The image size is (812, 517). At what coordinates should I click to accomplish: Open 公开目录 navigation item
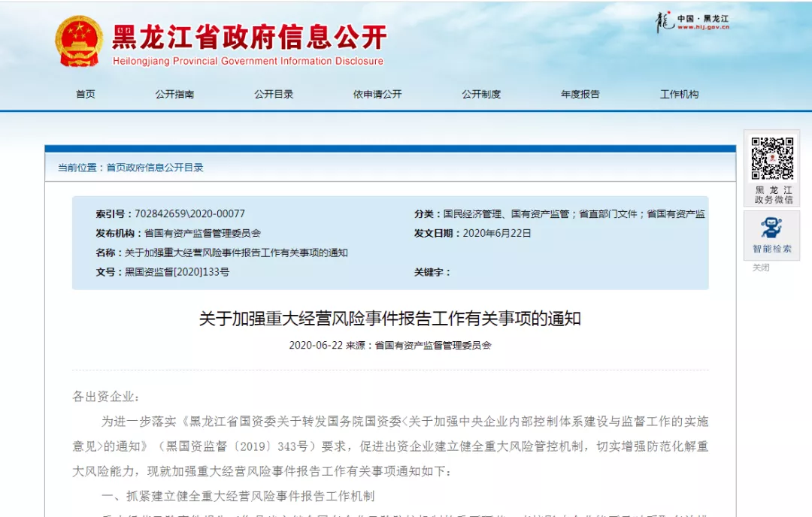274,94
